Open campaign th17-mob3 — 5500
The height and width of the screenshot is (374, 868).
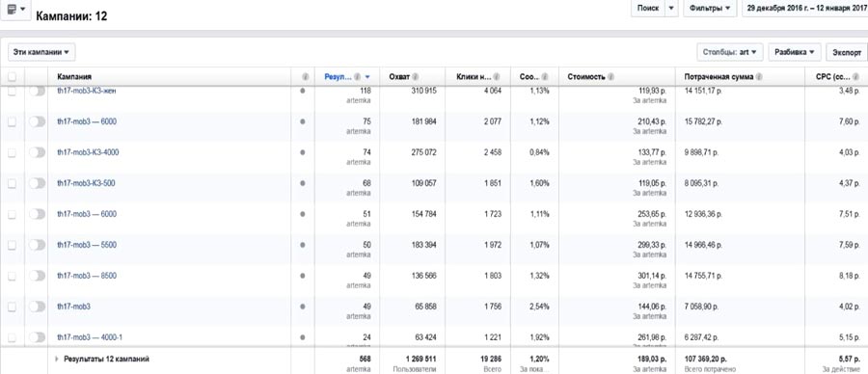click(87, 245)
